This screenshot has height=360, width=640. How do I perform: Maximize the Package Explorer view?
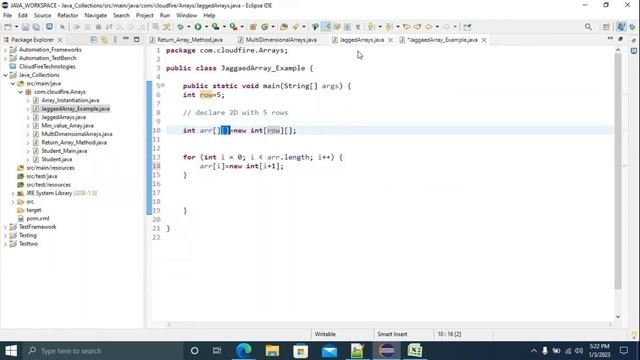pyautogui.click(x=137, y=40)
